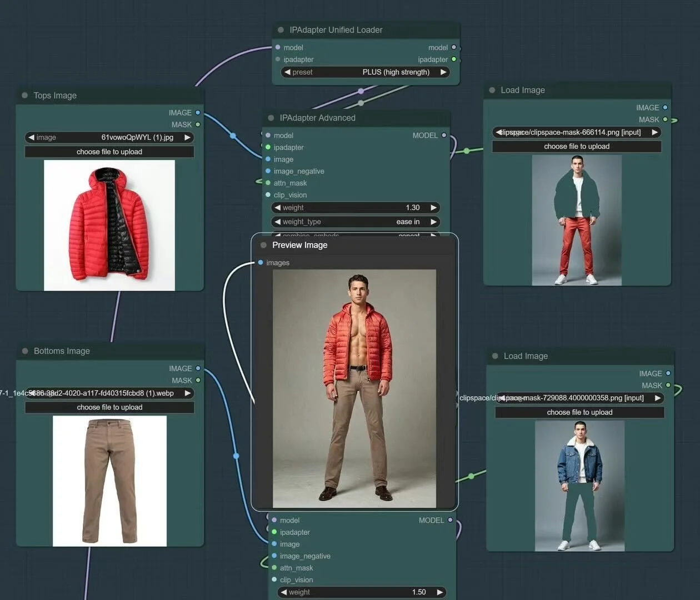Click preset next arrow in Unified Loader

pos(443,72)
